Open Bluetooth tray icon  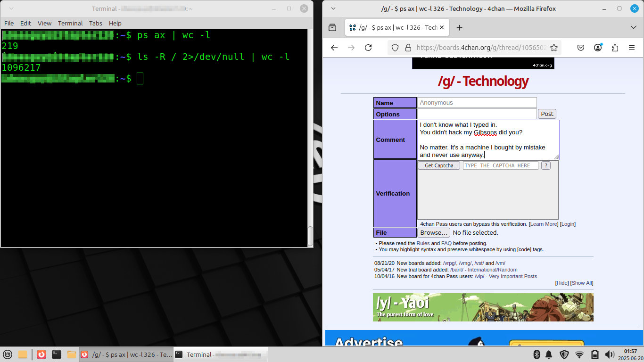tap(537, 354)
